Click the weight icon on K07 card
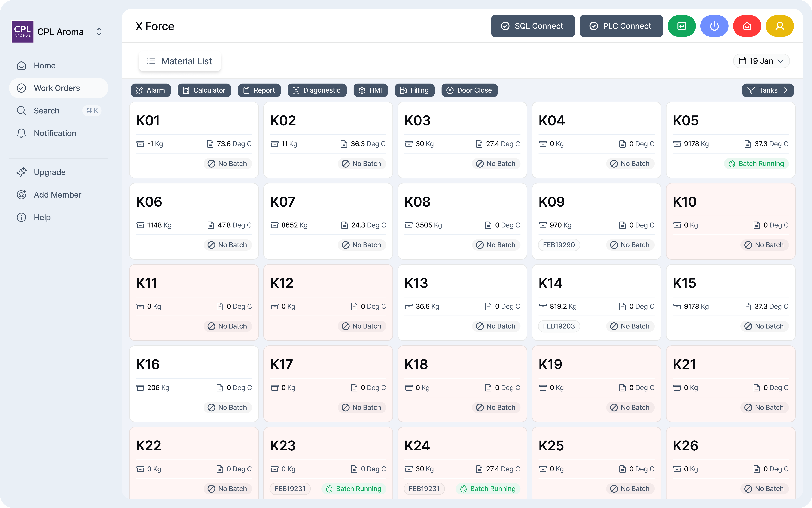Image resolution: width=812 pixels, height=508 pixels. [x=274, y=225]
